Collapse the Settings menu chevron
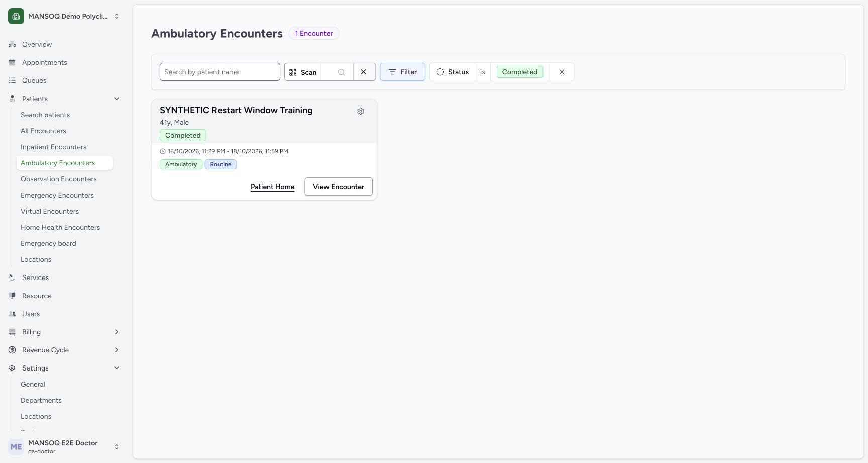Image resolution: width=868 pixels, height=463 pixels. click(x=117, y=368)
